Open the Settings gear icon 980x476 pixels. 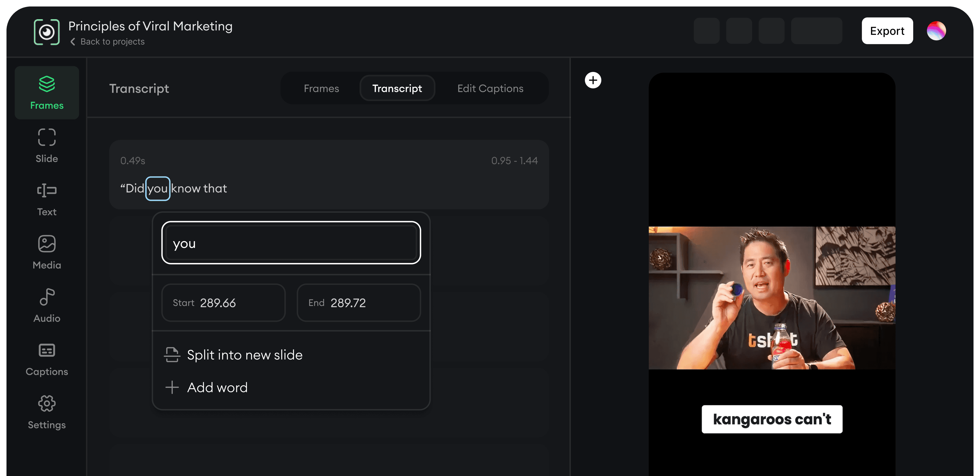point(47,404)
